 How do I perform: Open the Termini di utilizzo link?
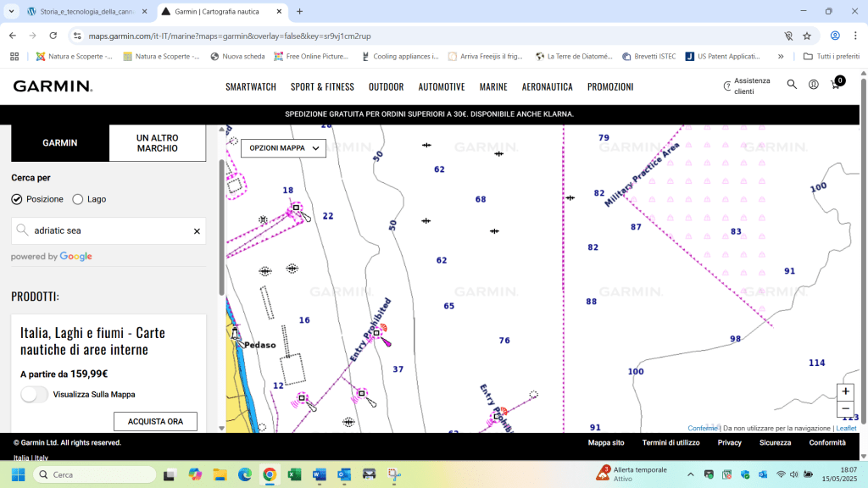coord(670,442)
